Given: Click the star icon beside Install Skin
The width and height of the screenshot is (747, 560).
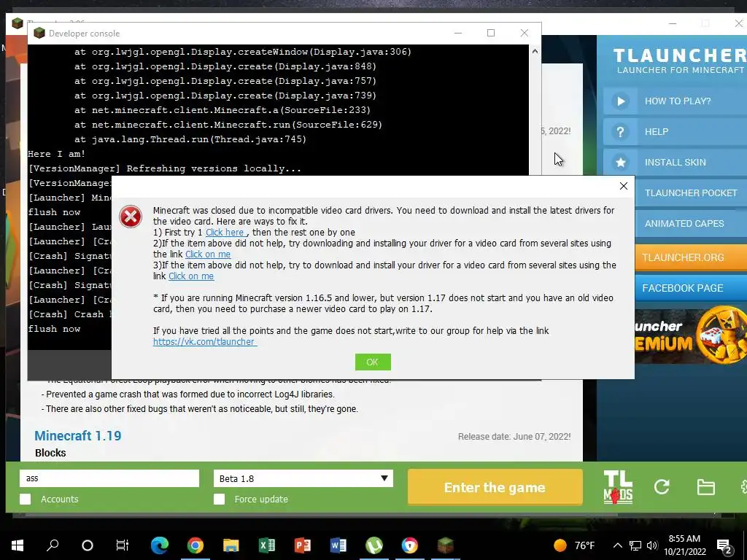Looking at the screenshot, I should point(620,163).
